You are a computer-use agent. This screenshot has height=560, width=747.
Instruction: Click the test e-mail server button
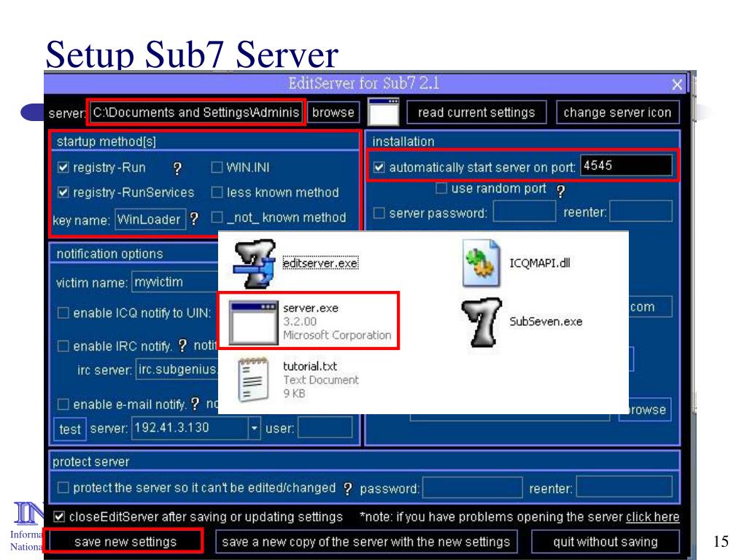tap(69, 429)
